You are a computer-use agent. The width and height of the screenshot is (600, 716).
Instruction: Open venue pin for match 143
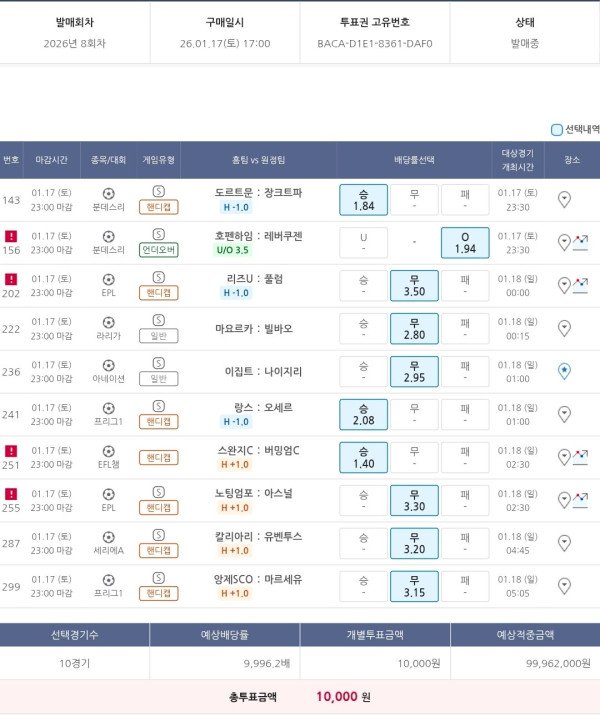click(564, 200)
